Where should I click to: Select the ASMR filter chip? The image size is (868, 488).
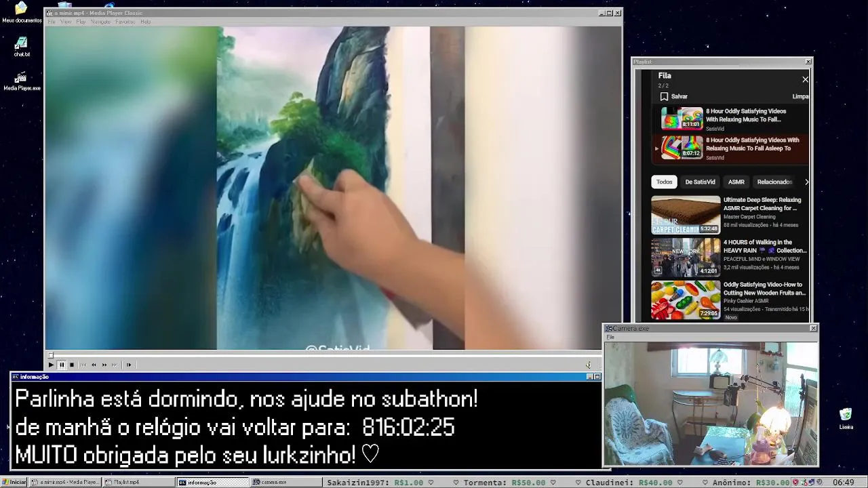pos(736,182)
